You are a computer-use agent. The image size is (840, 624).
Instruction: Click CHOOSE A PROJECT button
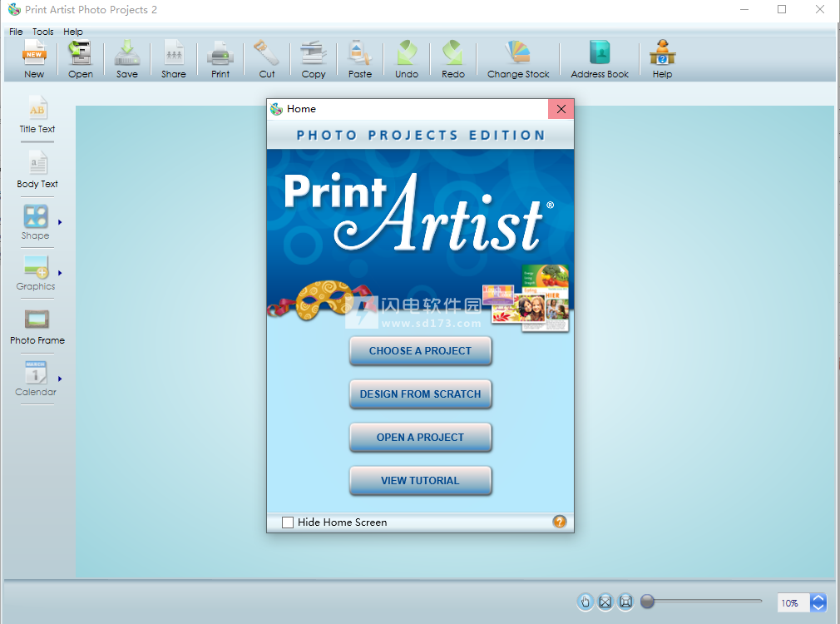pyautogui.click(x=421, y=351)
